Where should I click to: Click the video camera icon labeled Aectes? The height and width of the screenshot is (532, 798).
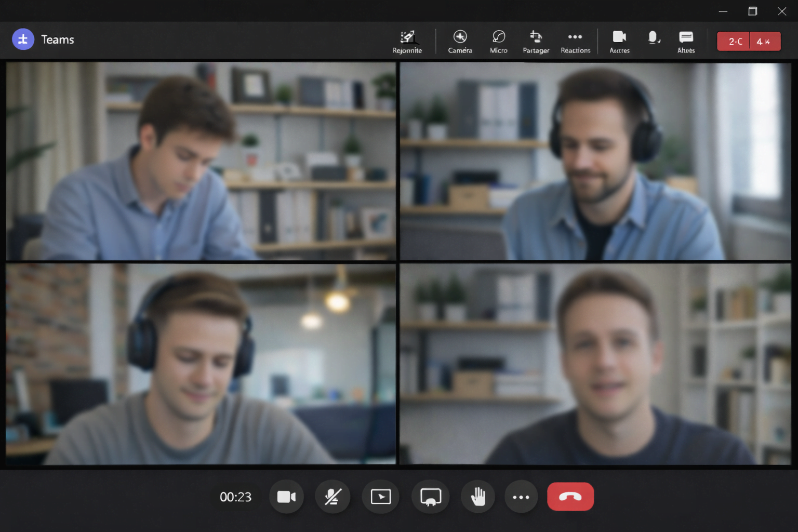(x=619, y=42)
